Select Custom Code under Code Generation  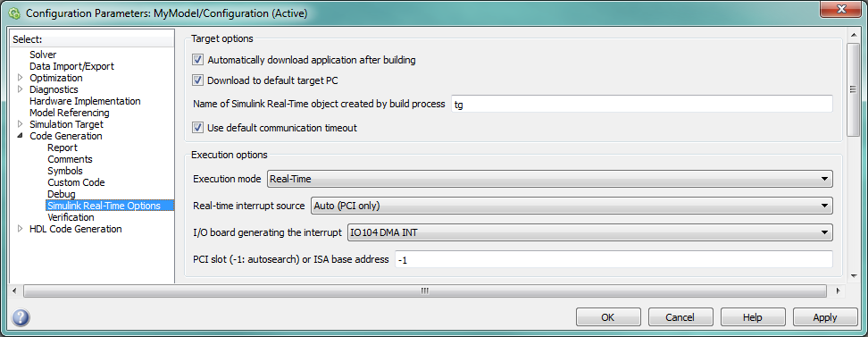coord(76,182)
